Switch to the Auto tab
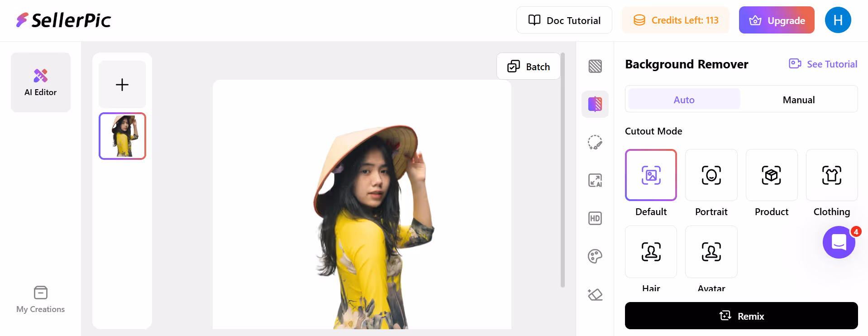Viewport: 868px width, 336px height. coord(684,100)
